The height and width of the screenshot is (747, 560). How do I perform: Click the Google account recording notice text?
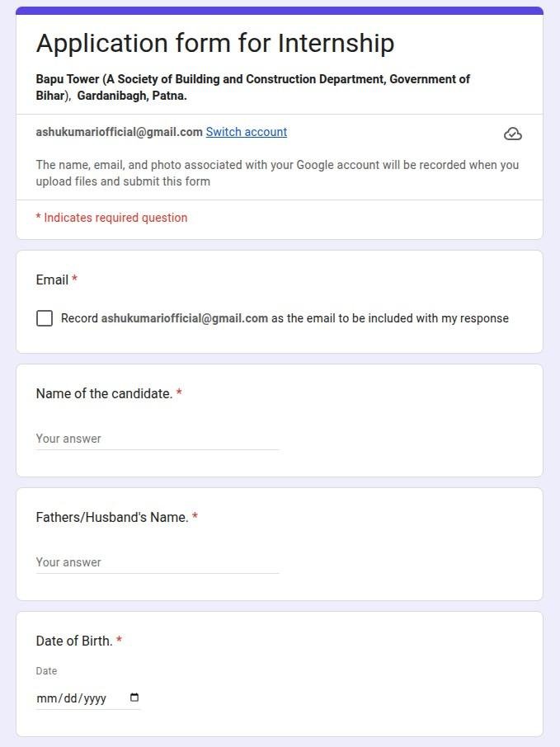277,173
